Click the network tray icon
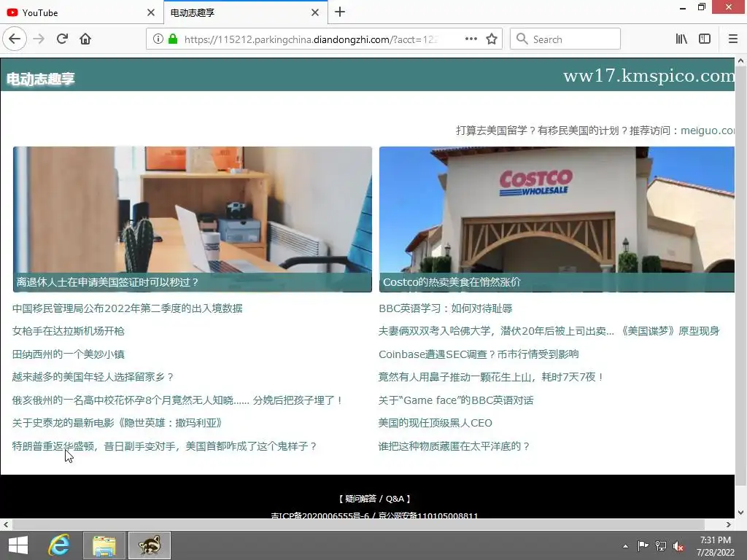Screen dimensions: 747x560 [x=661, y=546]
